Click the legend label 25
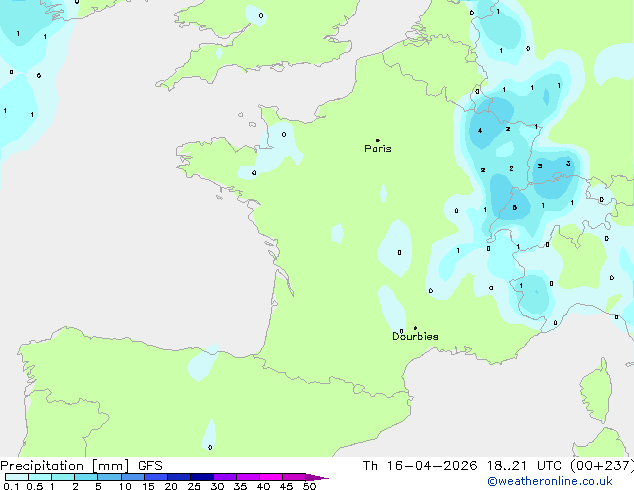The image size is (634, 490). 194,486
